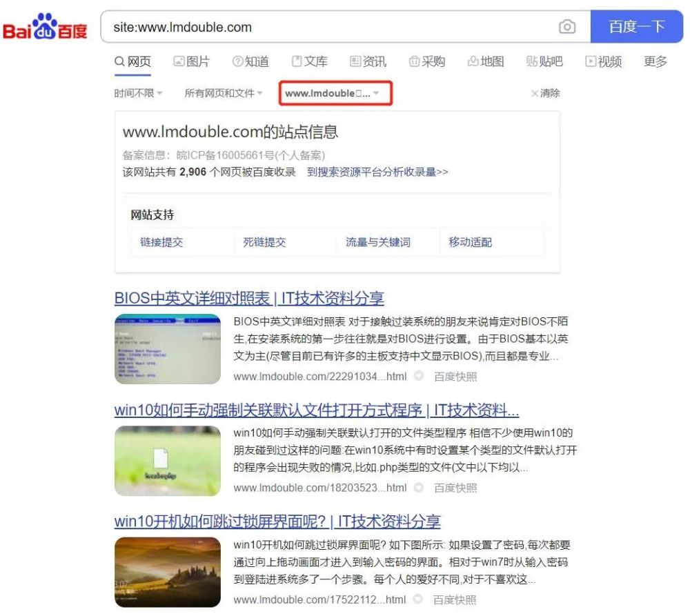Open URL www.lmdouble.com/17522112...html

pyautogui.click(x=319, y=599)
